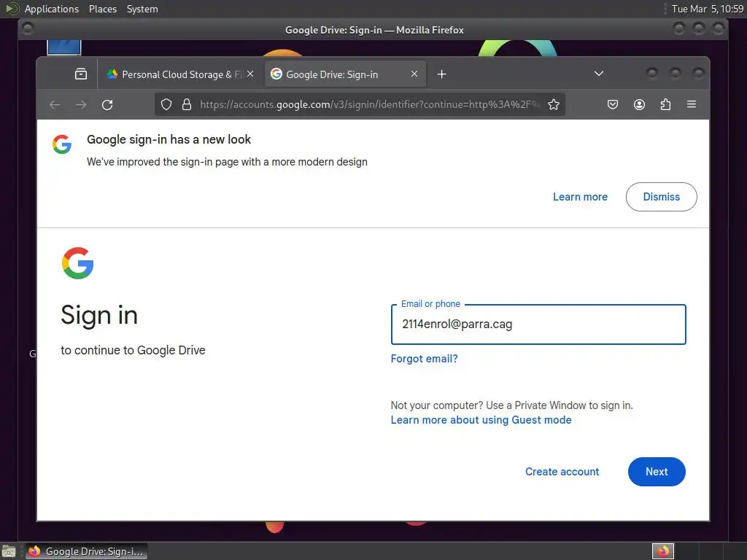Open the System menu

142,9
